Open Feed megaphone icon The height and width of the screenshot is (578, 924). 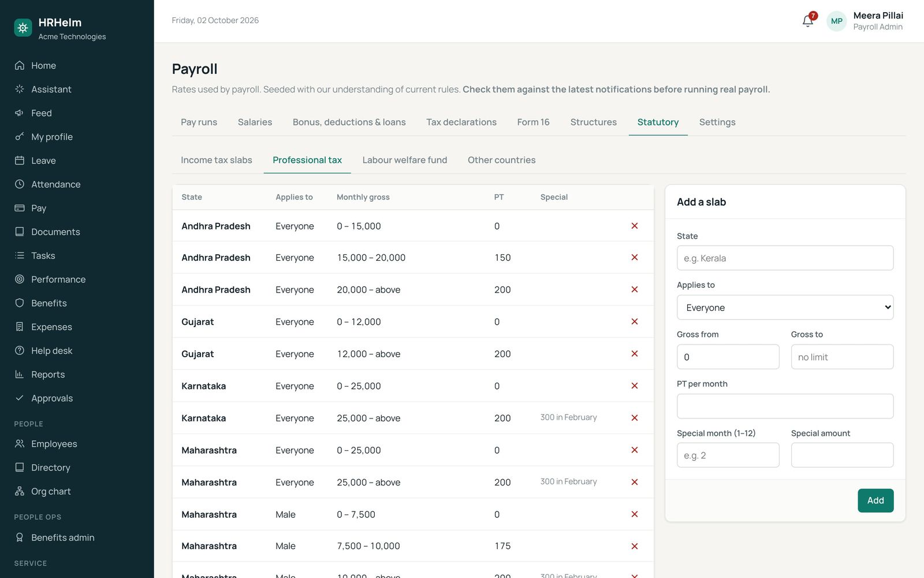pos(20,113)
